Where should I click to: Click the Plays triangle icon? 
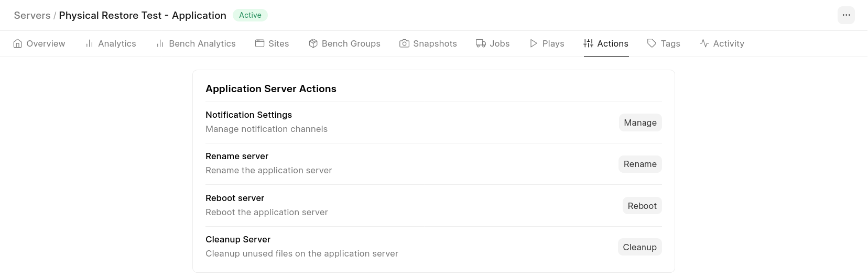[x=534, y=43]
